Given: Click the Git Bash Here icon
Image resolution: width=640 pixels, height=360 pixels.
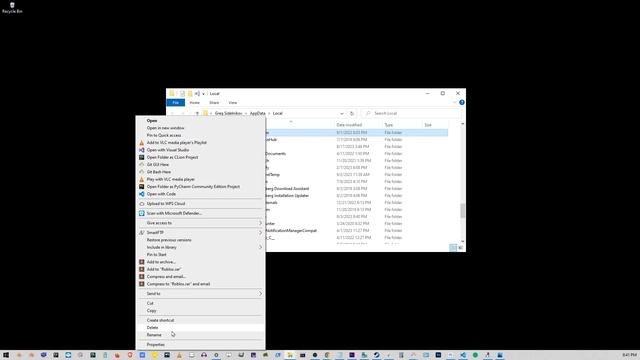Looking at the screenshot, I should 142,172.
